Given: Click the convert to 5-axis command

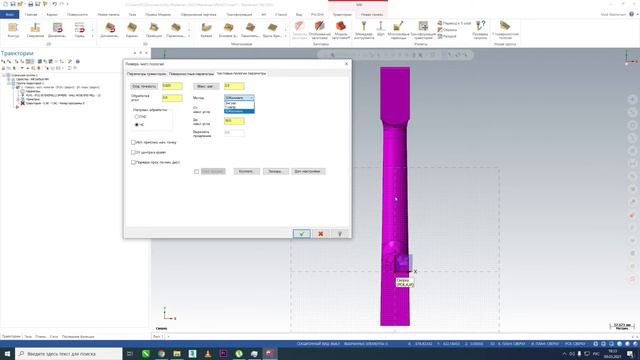Looking at the screenshot, I should click(454, 23).
